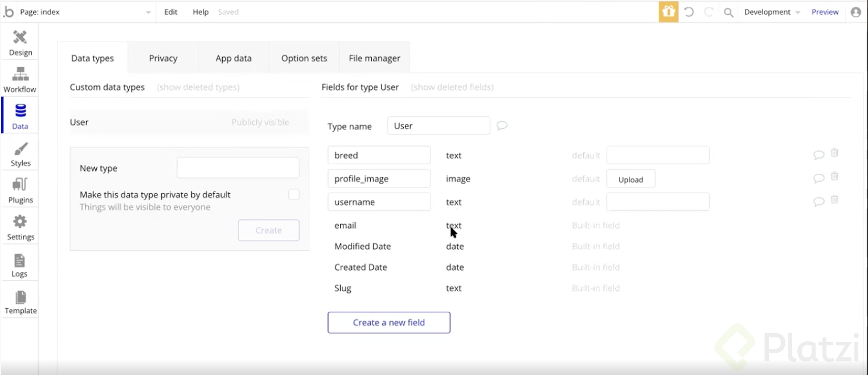Click the orange gift icon
Viewport: 868px width, 375px height.
pyautogui.click(x=668, y=12)
